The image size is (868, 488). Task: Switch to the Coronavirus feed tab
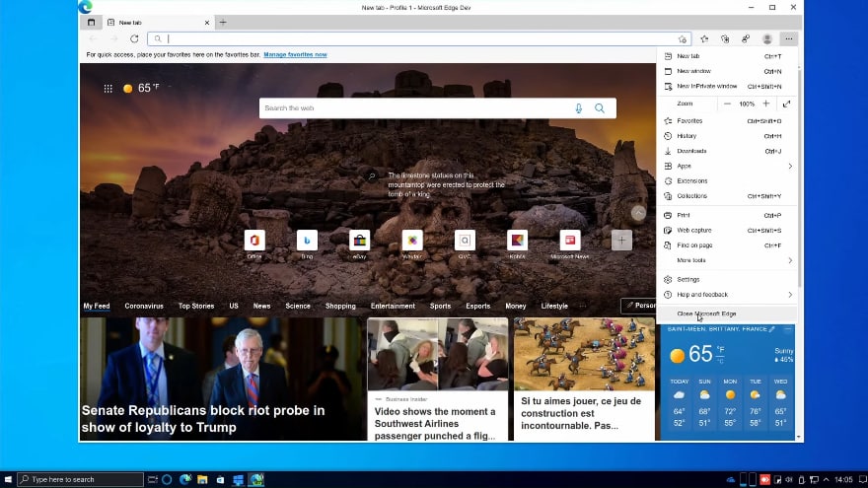[x=144, y=306]
